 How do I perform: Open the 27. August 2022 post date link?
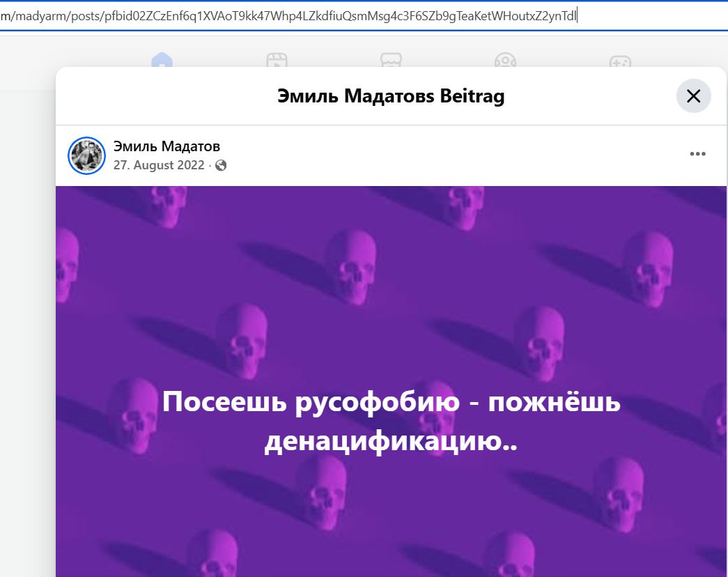click(x=159, y=165)
